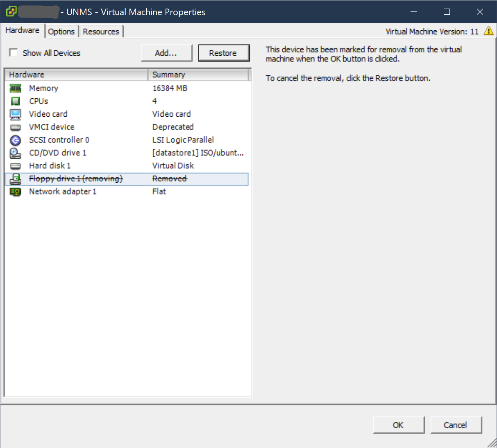The width and height of the screenshot is (497, 448).
Task: Click the CPUs processor icon
Action: [x=15, y=101]
